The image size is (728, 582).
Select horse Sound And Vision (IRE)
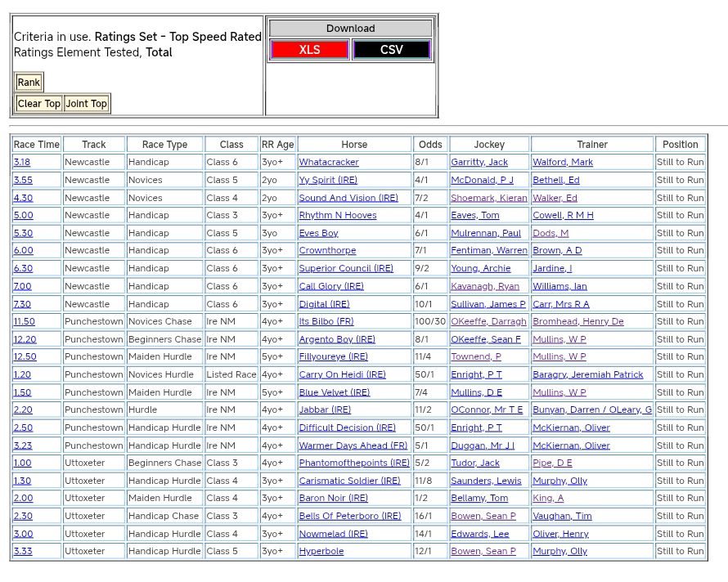coord(348,198)
